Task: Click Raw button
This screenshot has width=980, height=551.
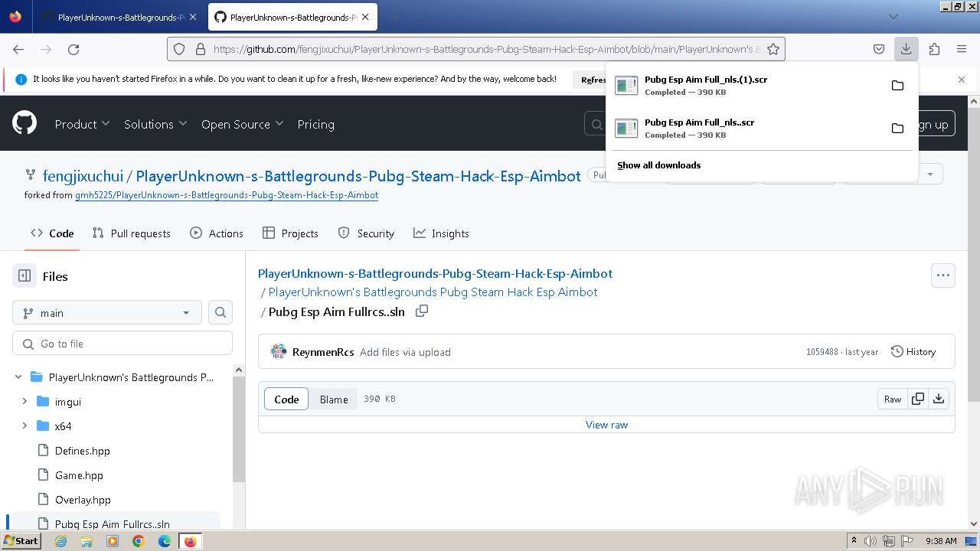Action: [x=893, y=399]
